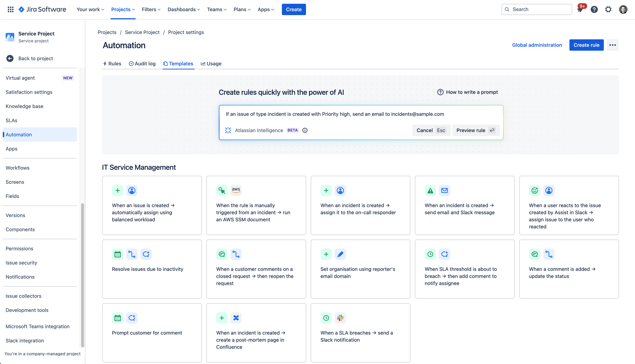
Task: Click the calendar icon on Resolve issues card
Action: pyautogui.click(x=117, y=254)
